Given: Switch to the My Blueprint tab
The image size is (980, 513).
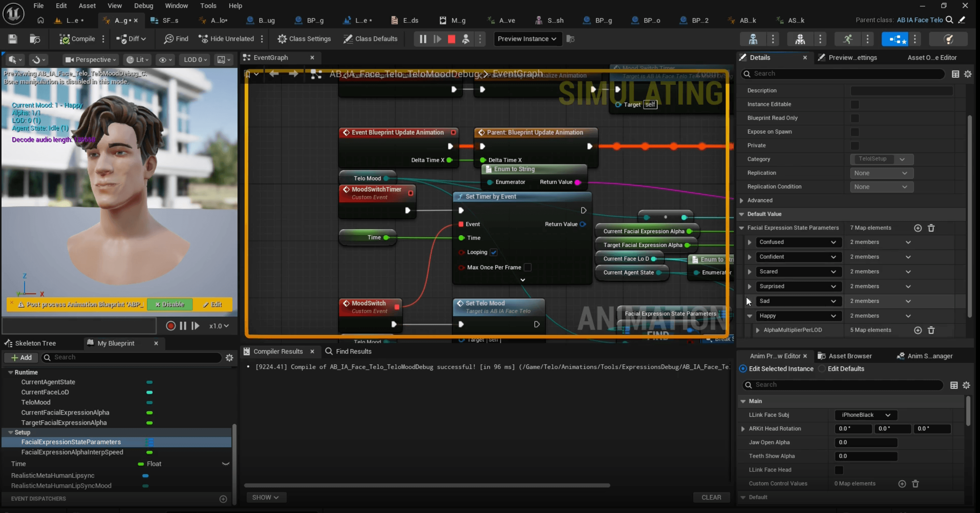Looking at the screenshot, I should (x=116, y=343).
